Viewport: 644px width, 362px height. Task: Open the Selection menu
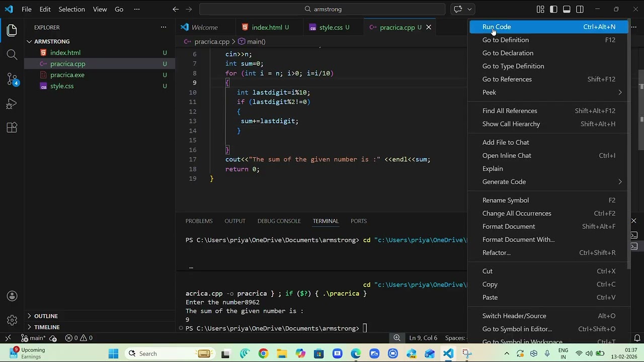[x=71, y=9]
